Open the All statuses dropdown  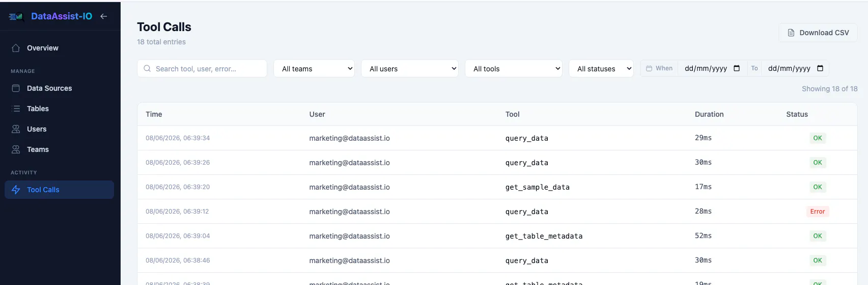tap(601, 68)
